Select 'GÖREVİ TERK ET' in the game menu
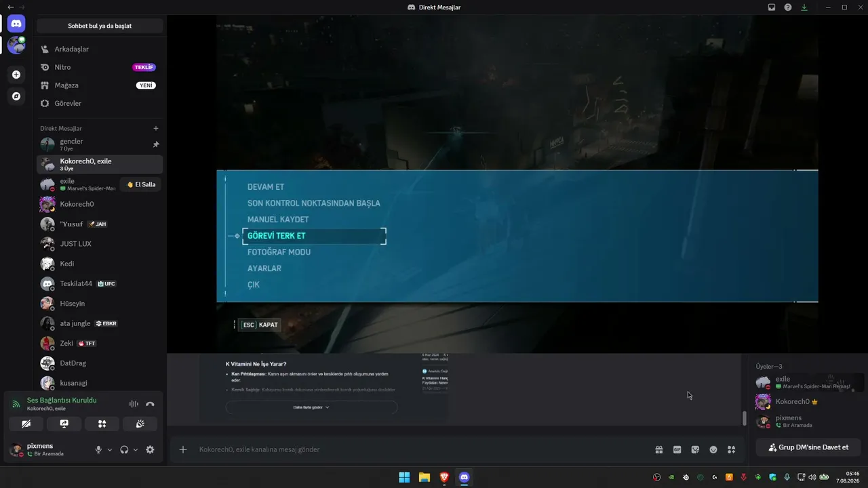This screenshot has height=488, width=868. point(314,236)
